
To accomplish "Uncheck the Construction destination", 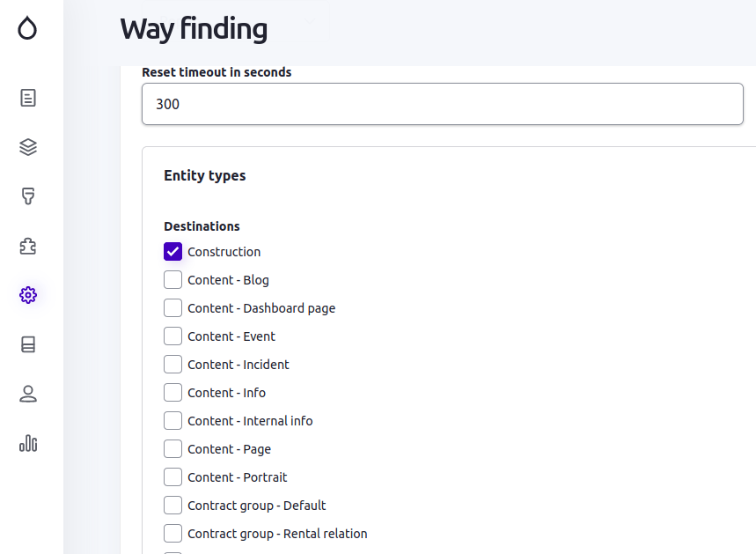I will (172, 251).
